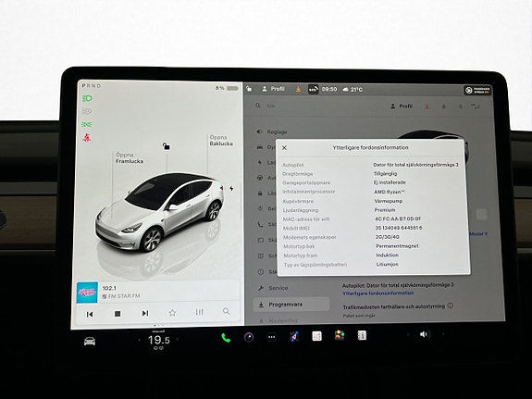Increase cabin temperature with right arrow
Viewport: 532px width, 399px height.
click(177, 339)
